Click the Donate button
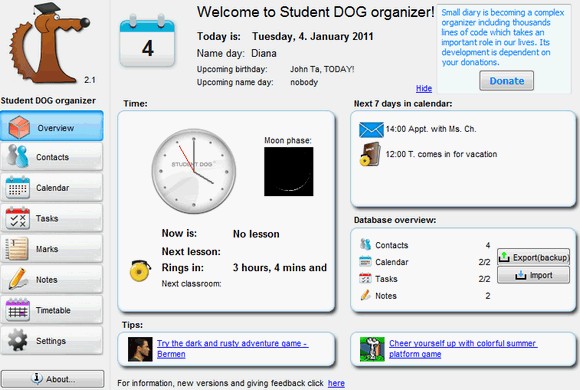This screenshot has width=580, height=390. (x=506, y=81)
